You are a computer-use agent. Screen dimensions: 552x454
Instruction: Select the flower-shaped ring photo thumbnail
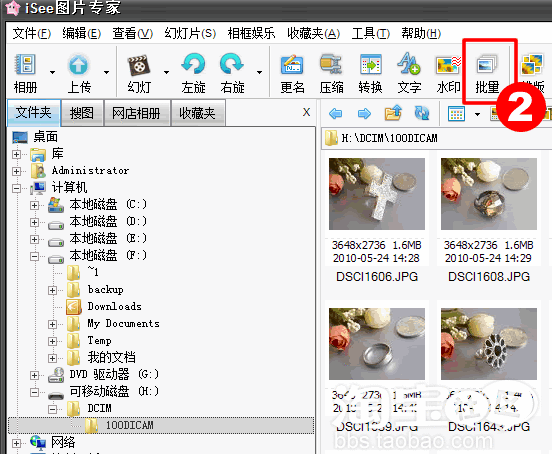point(489,344)
